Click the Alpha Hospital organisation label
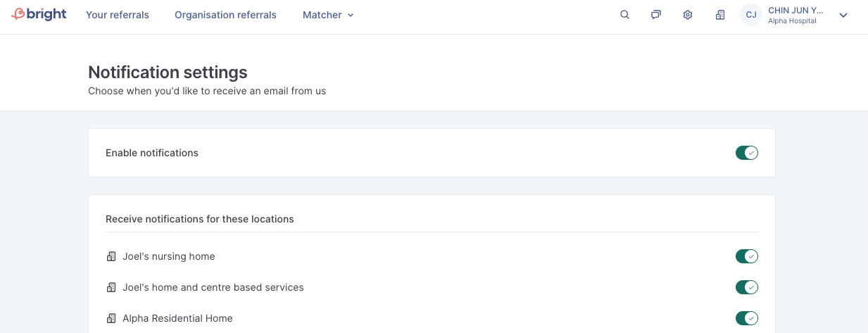 (792, 21)
